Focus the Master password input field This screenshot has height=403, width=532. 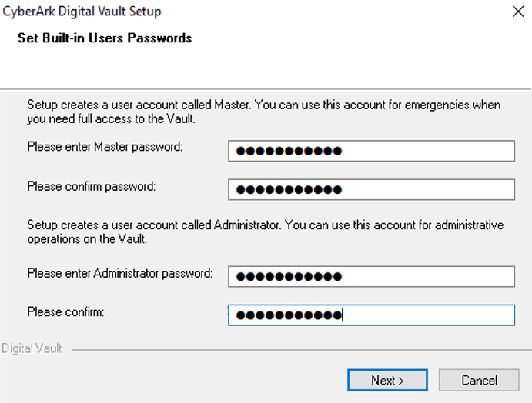pyautogui.click(x=372, y=151)
